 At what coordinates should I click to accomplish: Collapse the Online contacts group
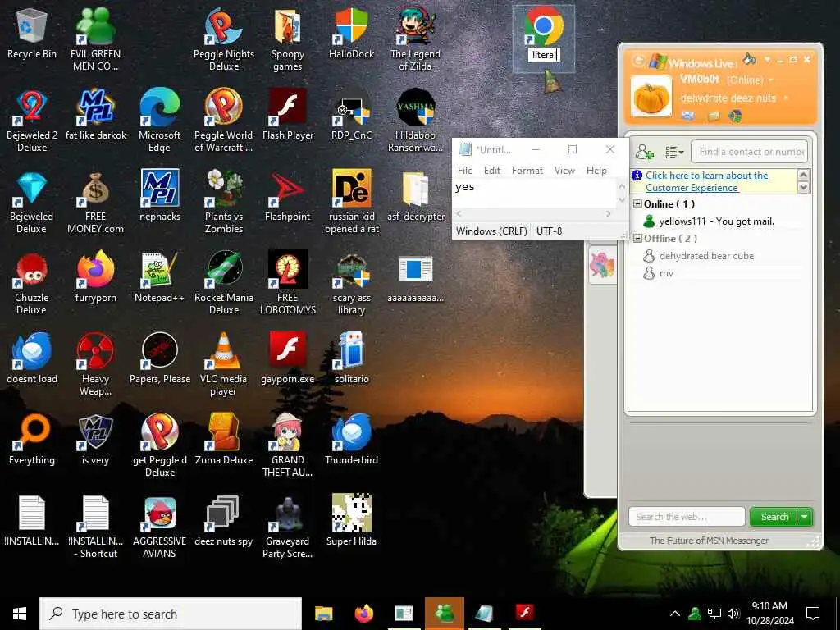click(x=637, y=204)
